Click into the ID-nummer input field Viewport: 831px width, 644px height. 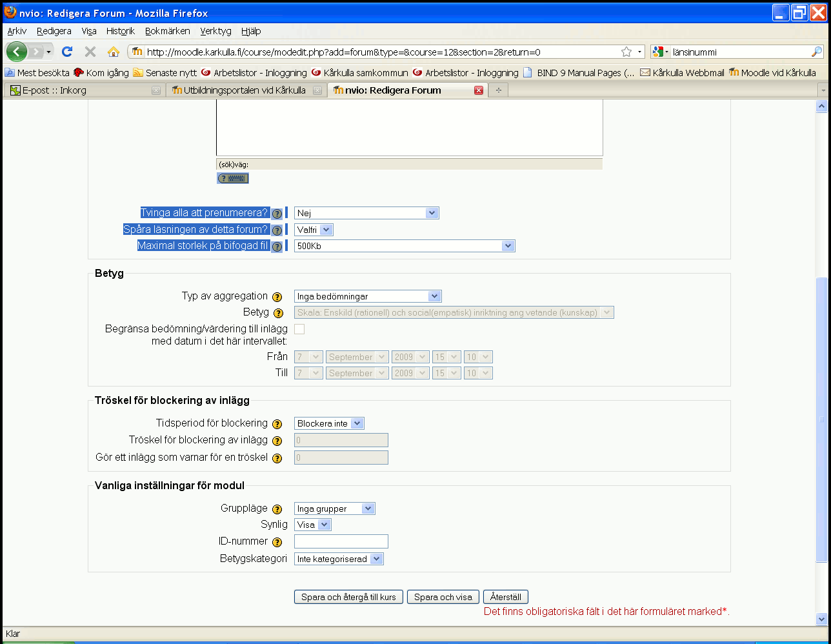pos(341,541)
